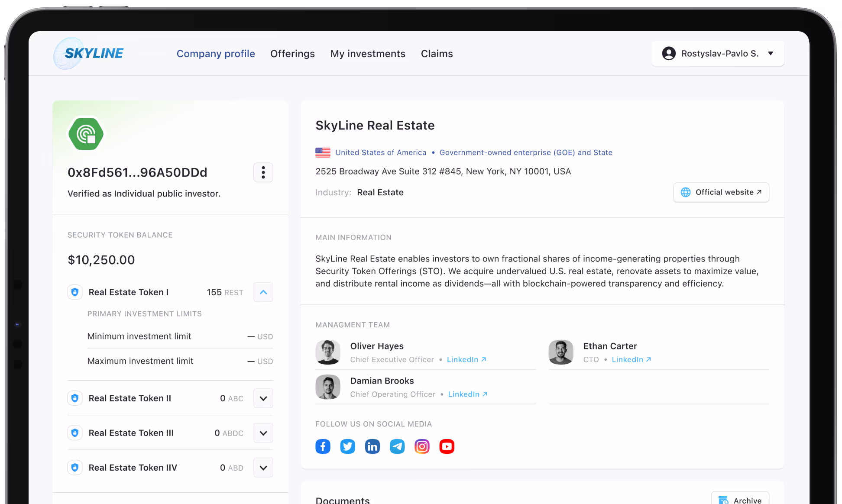Expand the Real Estate Token IIV row
The image size is (842, 504).
click(x=263, y=468)
